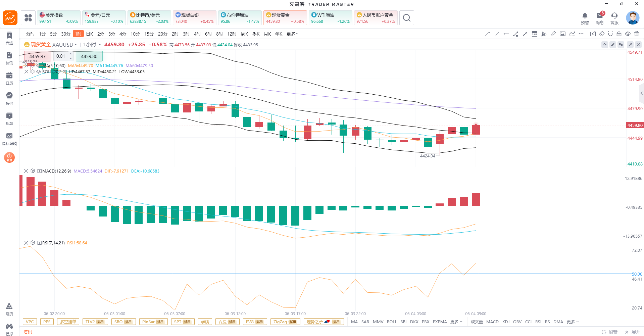Close the BOLL indicator with its X
Viewport: 644px width, 336px height.
[27, 72]
